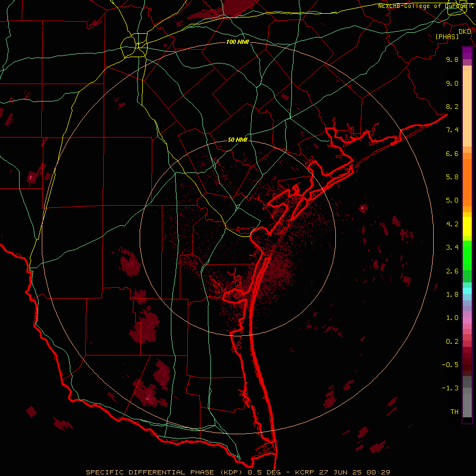Click the "00:29" time in caption

(378, 472)
